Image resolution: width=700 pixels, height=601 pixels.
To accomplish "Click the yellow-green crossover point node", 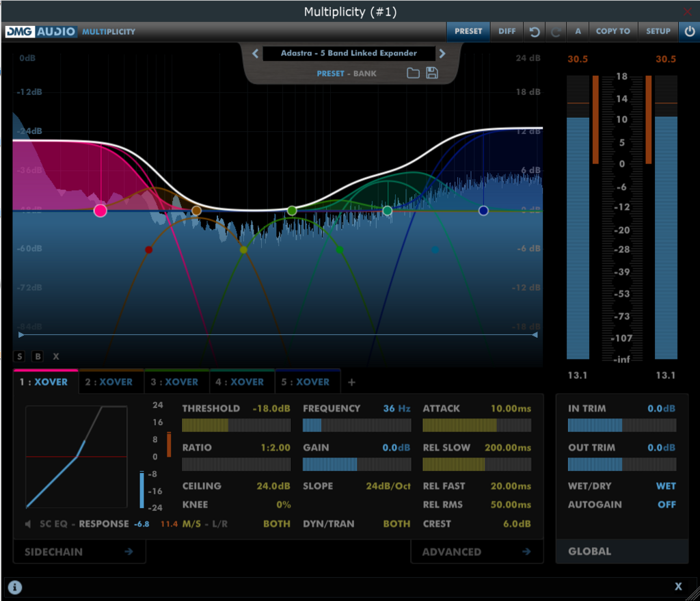I will tap(243, 250).
